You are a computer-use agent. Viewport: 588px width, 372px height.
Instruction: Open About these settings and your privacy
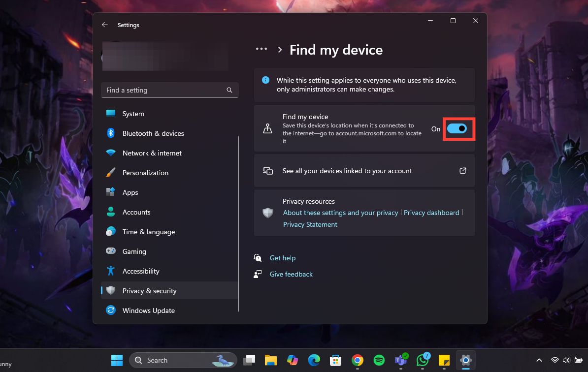coord(340,213)
